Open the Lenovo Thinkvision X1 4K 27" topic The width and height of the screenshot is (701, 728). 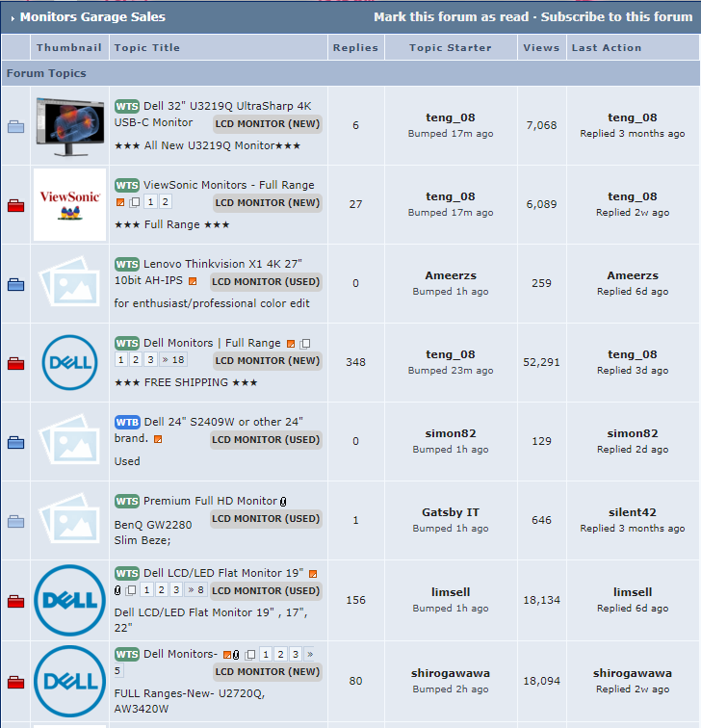coord(222,264)
